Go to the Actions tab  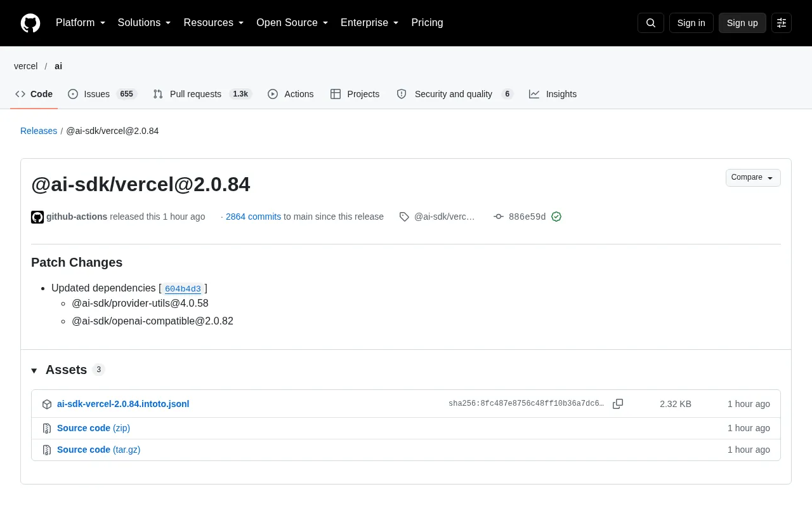291,94
